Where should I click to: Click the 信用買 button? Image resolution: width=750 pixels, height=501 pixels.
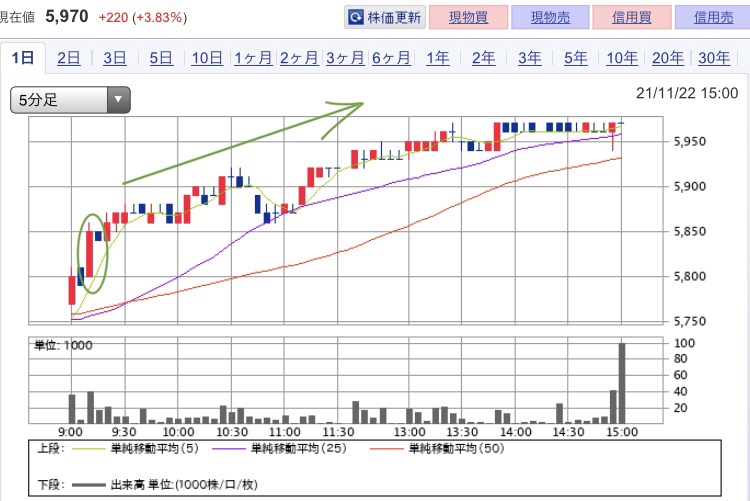point(632,18)
